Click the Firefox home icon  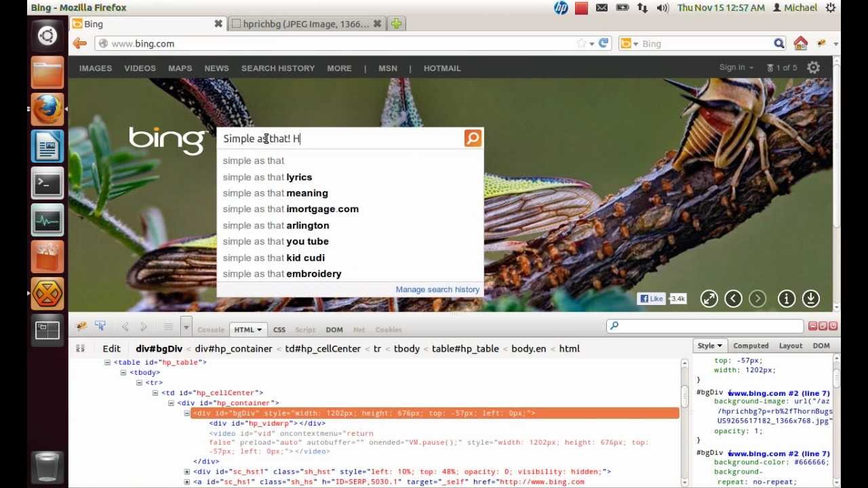pos(801,43)
